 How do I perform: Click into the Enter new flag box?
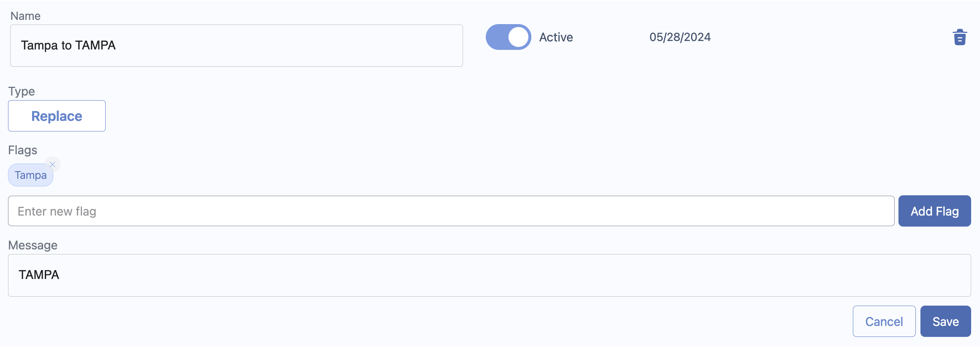coord(451,211)
